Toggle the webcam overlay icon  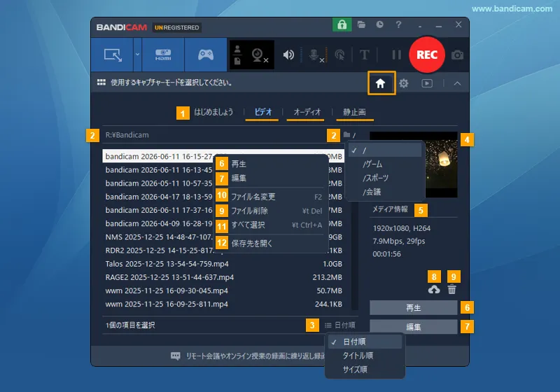(260, 55)
